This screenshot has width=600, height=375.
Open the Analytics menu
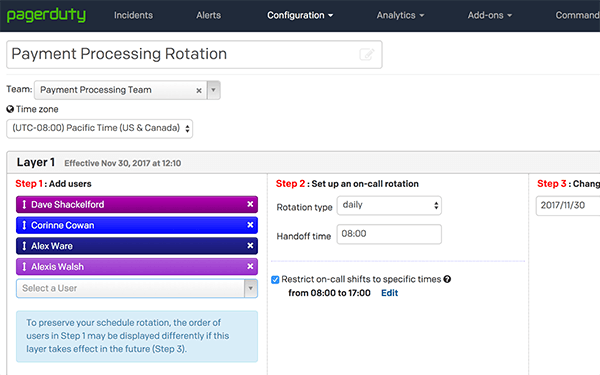(400, 15)
